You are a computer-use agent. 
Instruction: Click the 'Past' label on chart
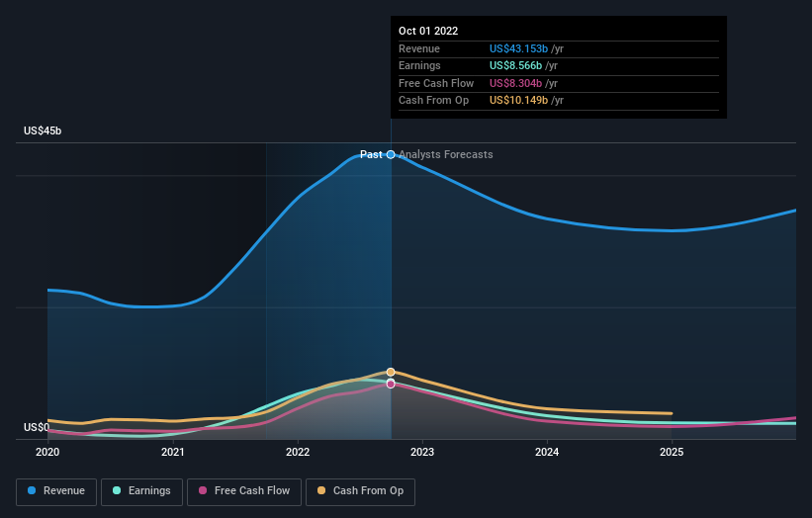(371, 154)
